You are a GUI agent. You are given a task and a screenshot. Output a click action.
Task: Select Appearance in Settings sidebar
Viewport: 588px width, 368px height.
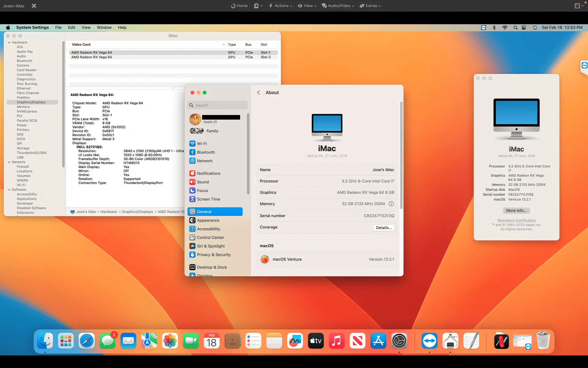[x=215, y=220]
